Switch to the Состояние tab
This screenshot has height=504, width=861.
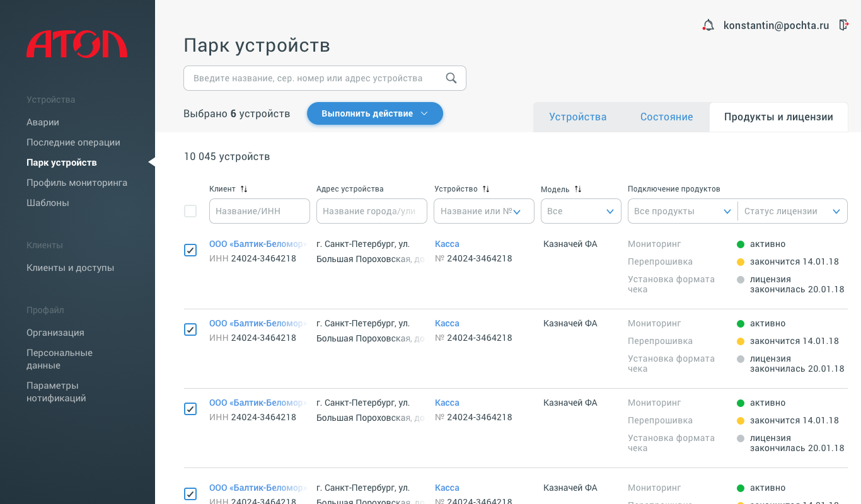pyautogui.click(x=667, y=117)
